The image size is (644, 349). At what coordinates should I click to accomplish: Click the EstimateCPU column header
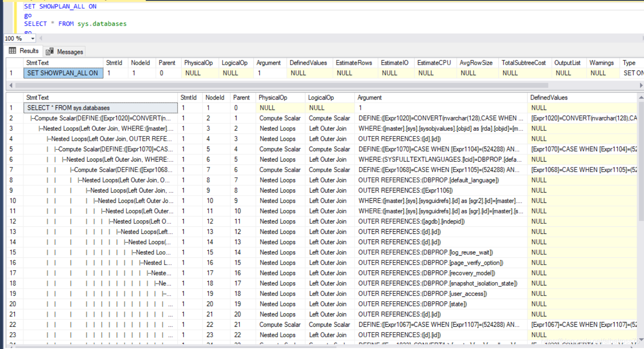coord(434,63)
